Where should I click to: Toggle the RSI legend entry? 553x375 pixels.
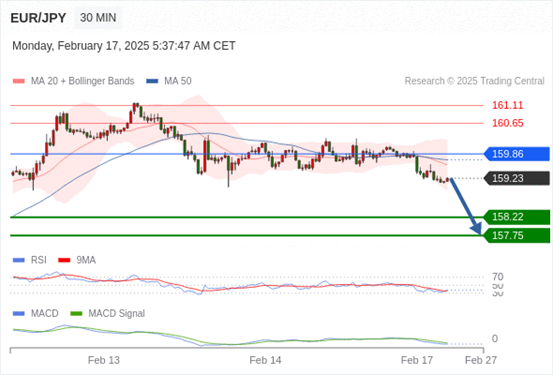pos(30,260)
